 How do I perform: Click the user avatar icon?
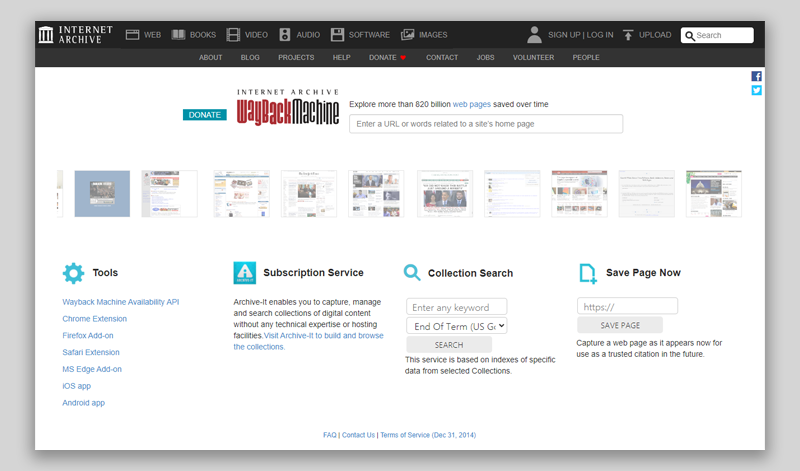point(534,35)
